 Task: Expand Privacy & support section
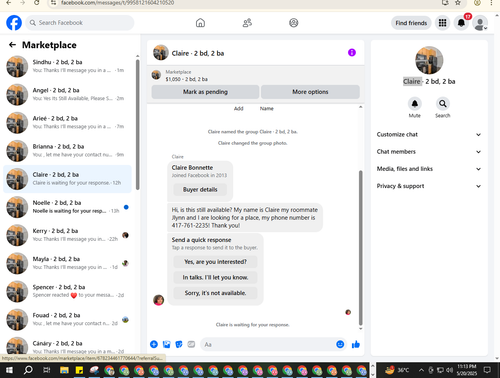point(429,186)
